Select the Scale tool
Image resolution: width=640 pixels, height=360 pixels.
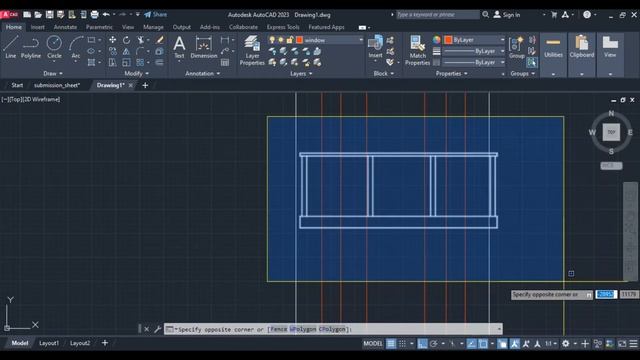click(x=127, y=62)
